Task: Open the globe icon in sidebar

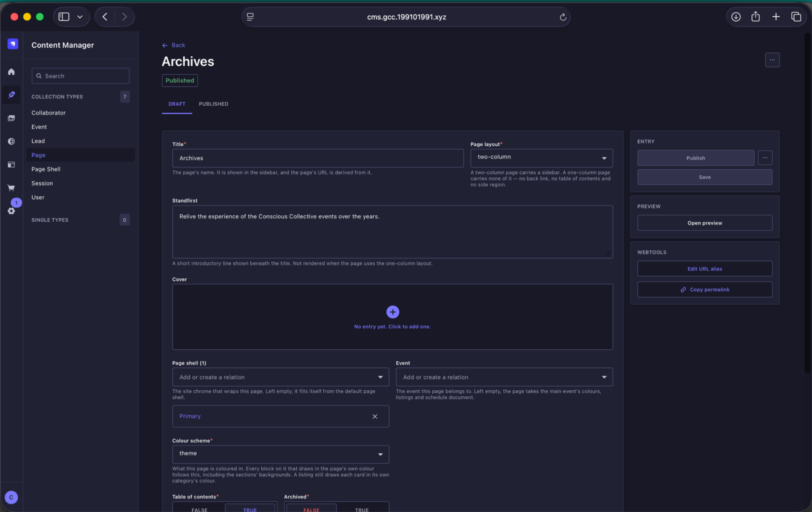Action: click(x=12, y=141)
